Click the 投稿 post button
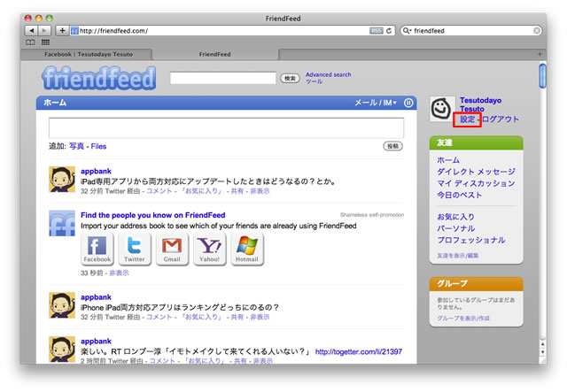567x392 pixels. pyautogui.click(x=392, y=146)
